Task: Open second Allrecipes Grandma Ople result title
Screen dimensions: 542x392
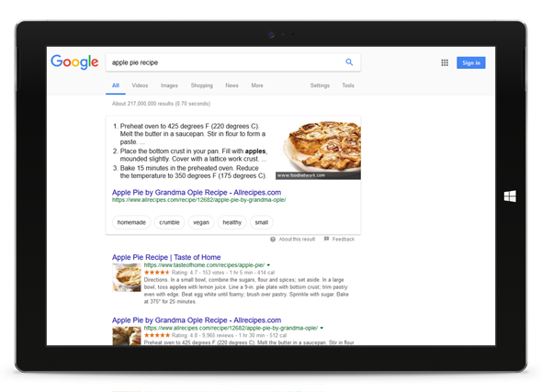Action: 197,320
